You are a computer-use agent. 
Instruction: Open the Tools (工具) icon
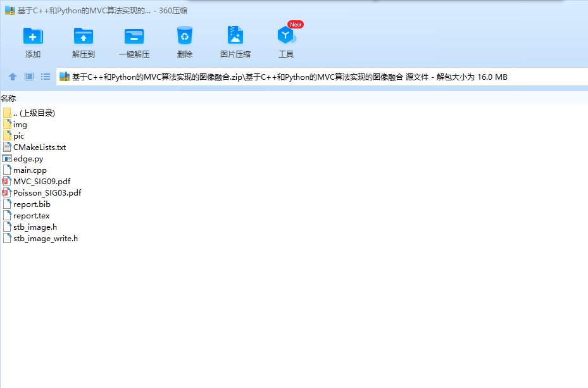pyautogui.click(x=286, y=36)
